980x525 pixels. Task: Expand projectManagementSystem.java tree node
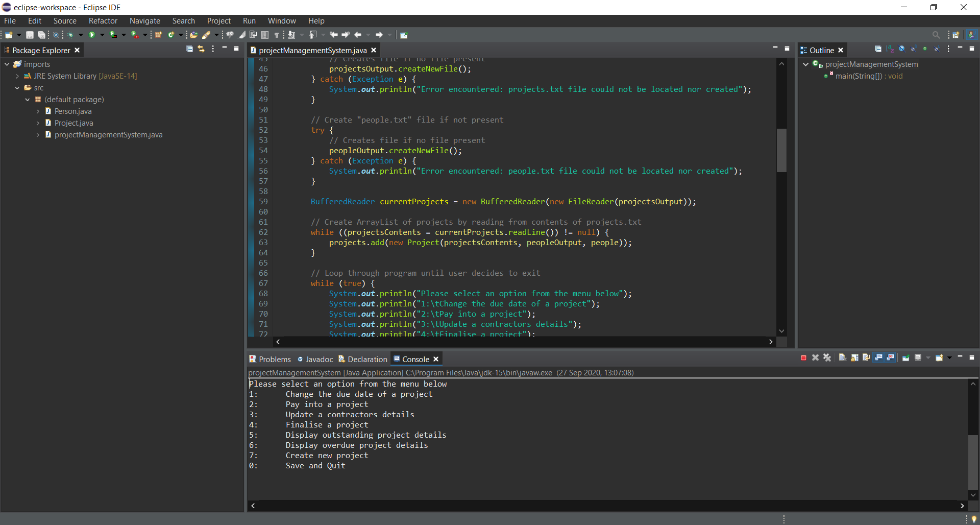(38, 135)
